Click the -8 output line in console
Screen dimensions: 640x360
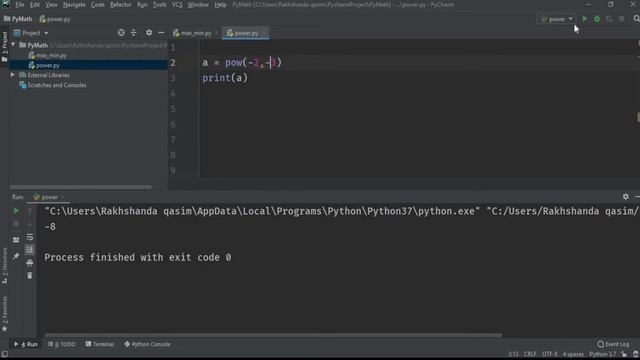[x=50, y=227]
